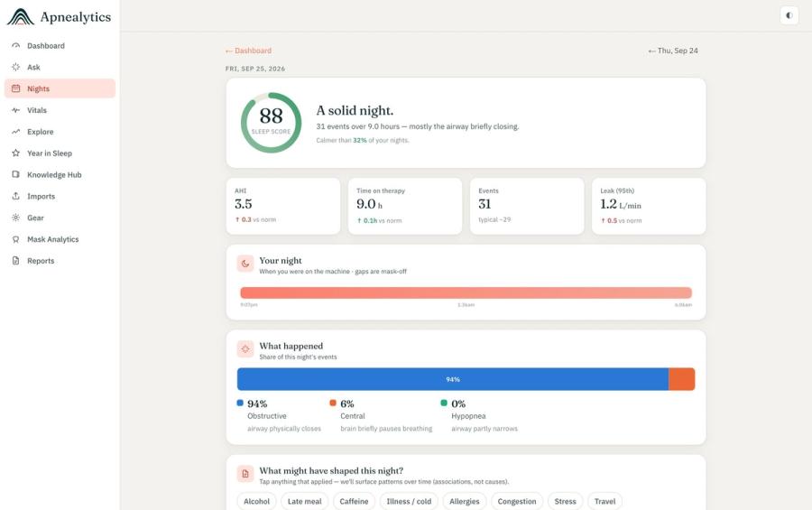Toggle dark mode theme button
This screenshot has width=812, height=510.
789,15
